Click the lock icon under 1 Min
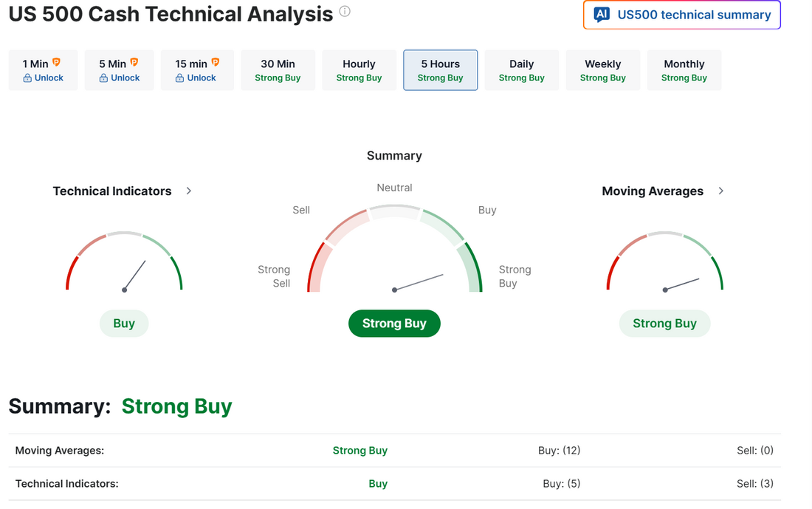 coord(27,78)
